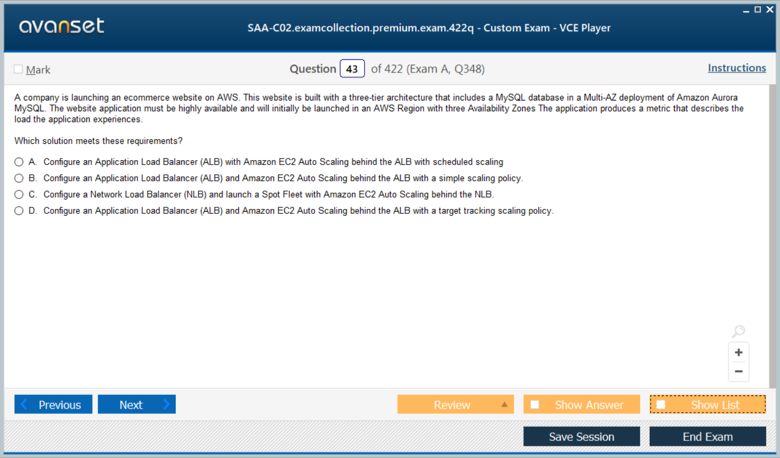
Task: Enable the Show Answer checkbox
Action: [x=535, y=405]
